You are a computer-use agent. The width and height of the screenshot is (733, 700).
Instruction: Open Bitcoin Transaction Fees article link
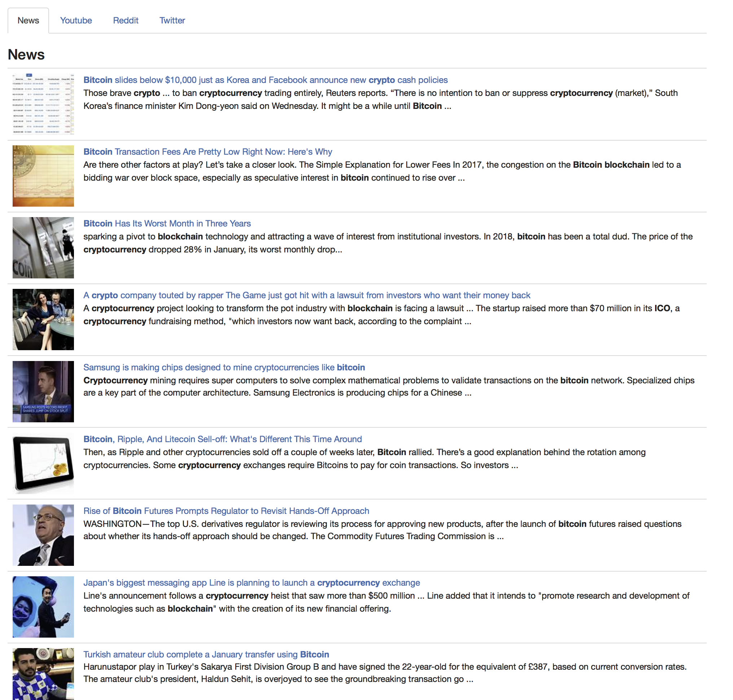[207, 151]
